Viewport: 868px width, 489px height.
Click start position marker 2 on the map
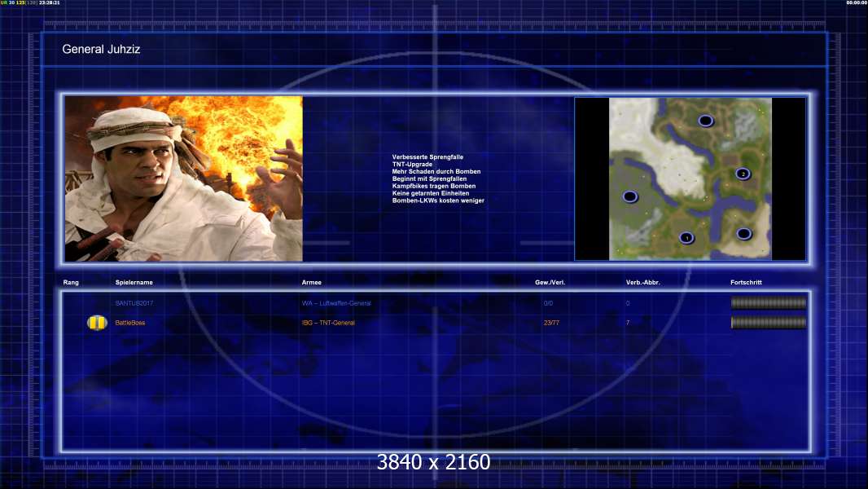[x=743, y=174]
